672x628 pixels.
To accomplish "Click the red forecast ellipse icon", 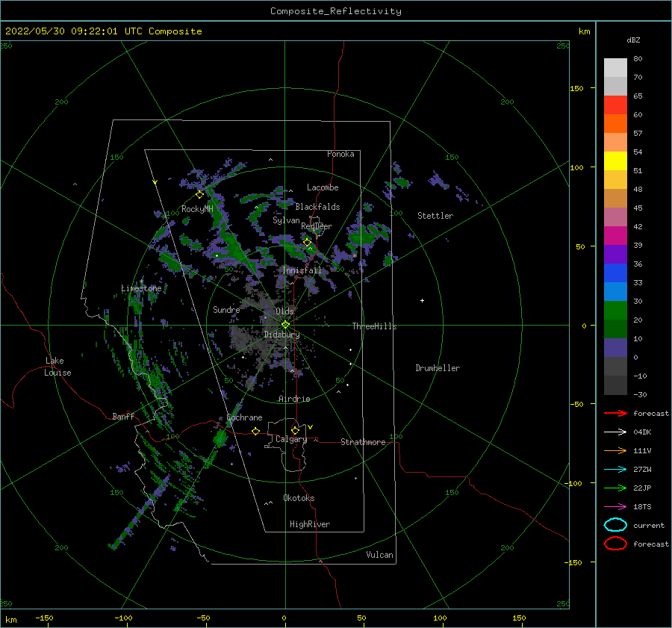I will point(615,544).
